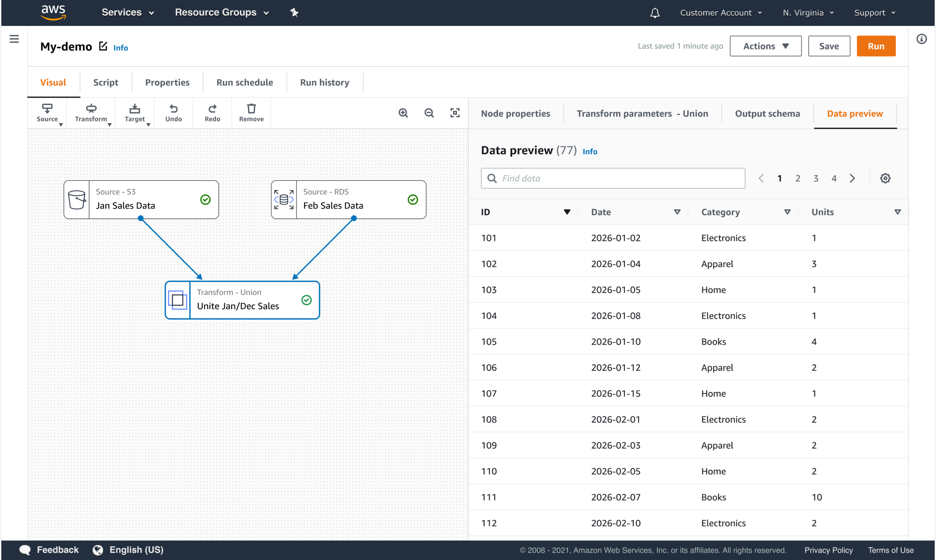Click the Save button

(829, 46)
